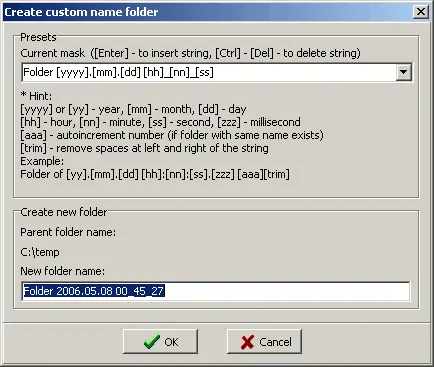The image size is (434, 367).
Task: Click the '* Hint:' label
Action: (x=36, y=96)
